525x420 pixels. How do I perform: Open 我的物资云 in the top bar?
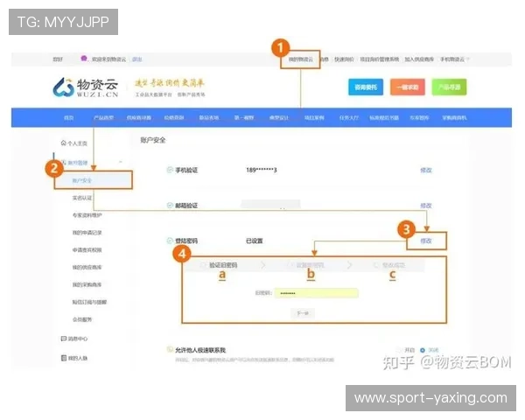click(x=301, y=59)
